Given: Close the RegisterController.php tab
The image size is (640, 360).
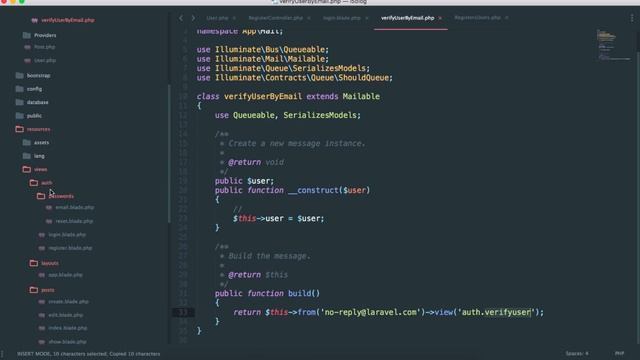Looking at the screenshot, I should pyautogui.click(x=309, y=18).
